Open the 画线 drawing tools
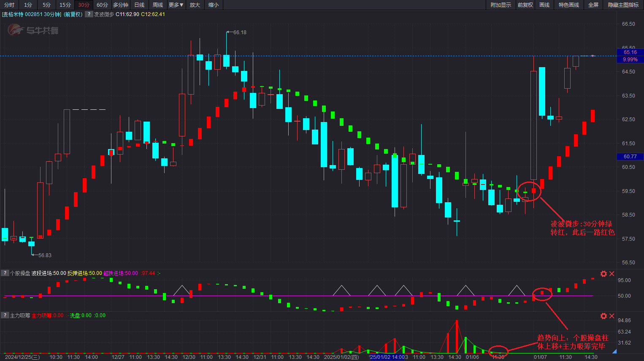Image resolution: width=644 pixels, height=361 pixels. point(544,5)
